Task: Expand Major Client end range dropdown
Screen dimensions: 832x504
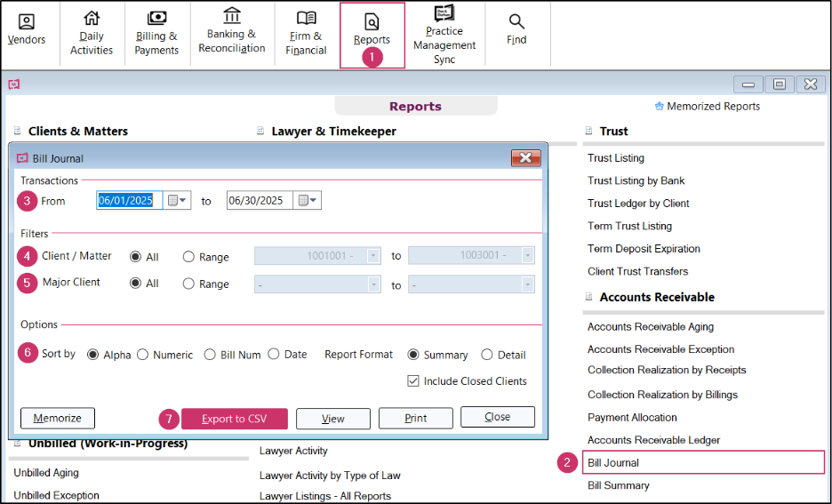Action: (x=527, y=284)
